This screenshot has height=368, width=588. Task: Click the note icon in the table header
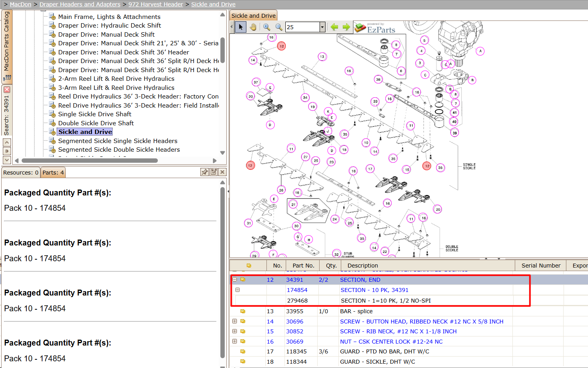click(x=249, y=266)
